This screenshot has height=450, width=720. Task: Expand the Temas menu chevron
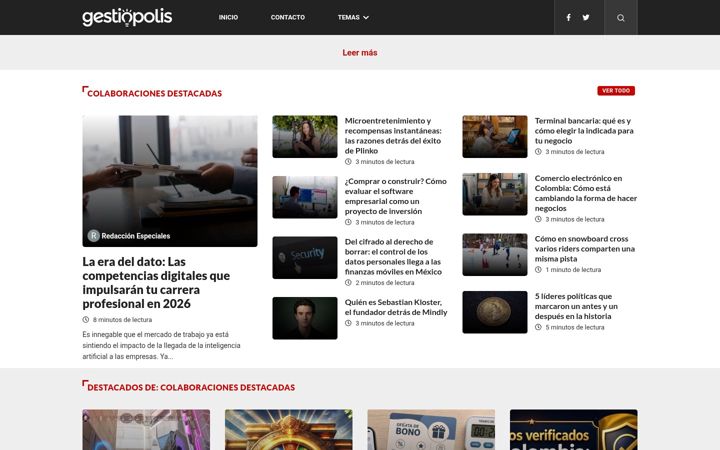pyautogui.click(x=366, y=17)
